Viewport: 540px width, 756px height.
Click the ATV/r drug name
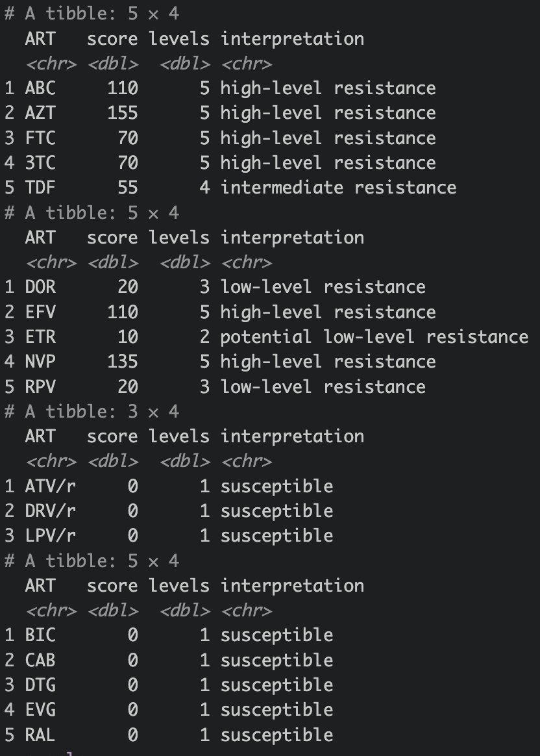point(51,486)
